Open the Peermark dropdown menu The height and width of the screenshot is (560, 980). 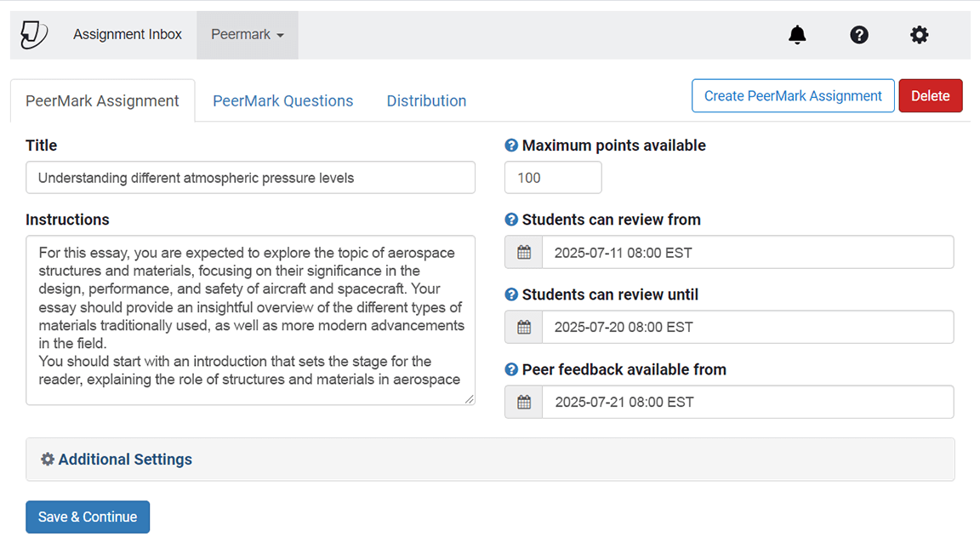pos(248,35)
